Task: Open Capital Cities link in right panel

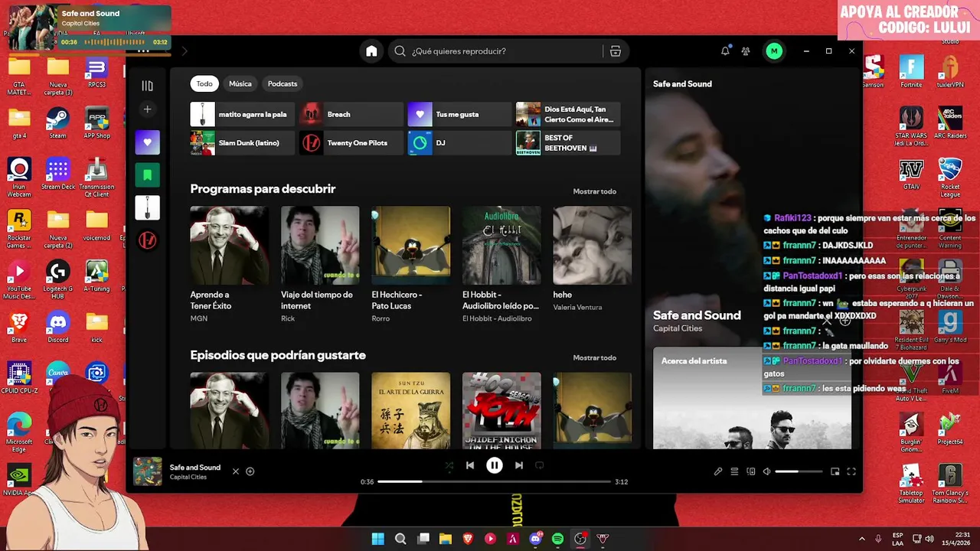Action: click(678, 328)
